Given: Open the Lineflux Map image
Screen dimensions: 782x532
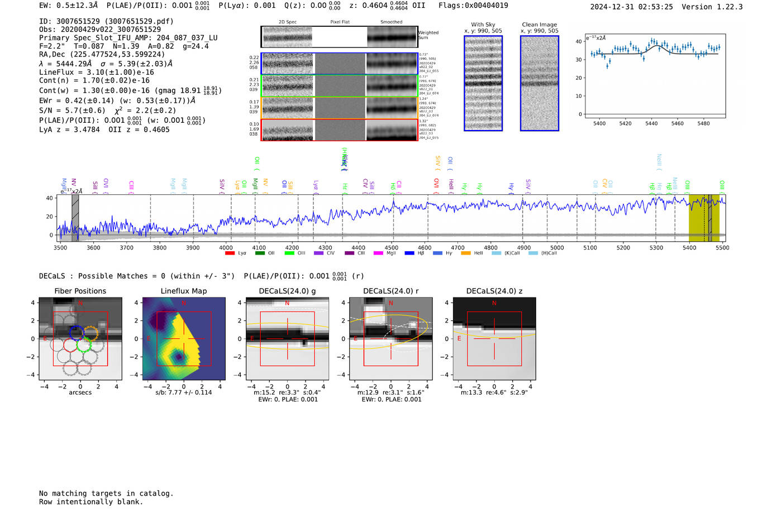Looking at the screenshot, I should 184,339.
